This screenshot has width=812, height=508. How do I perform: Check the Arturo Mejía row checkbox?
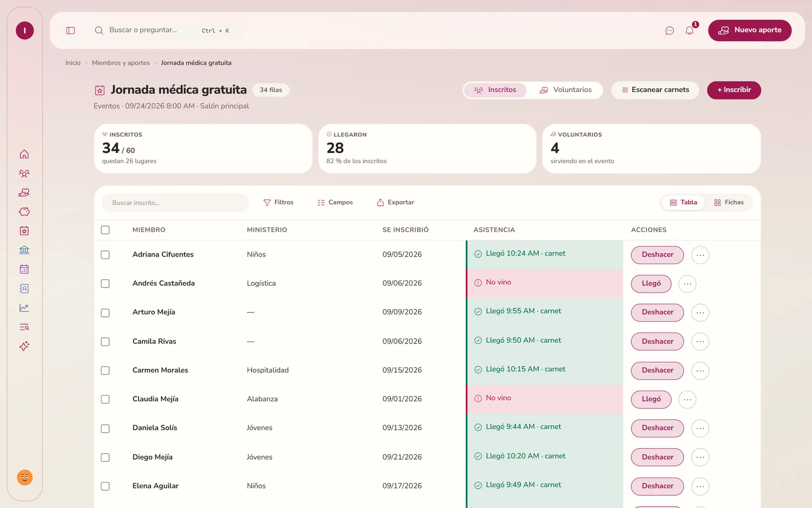point(105,313)
